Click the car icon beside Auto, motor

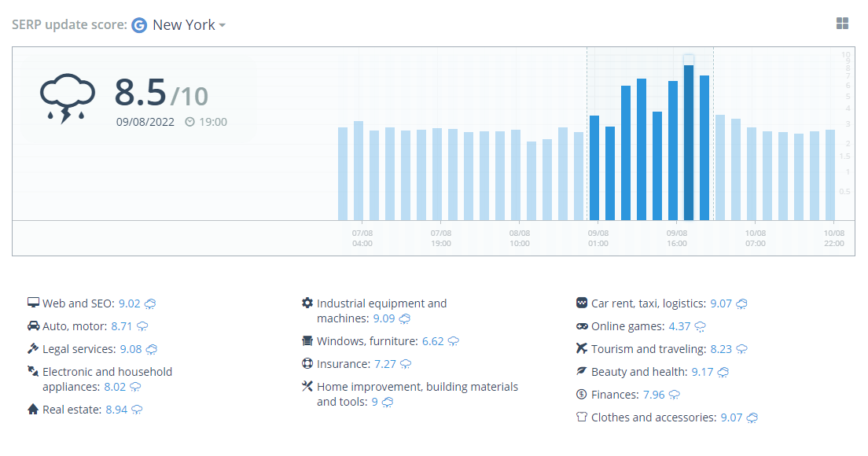[33, 325]
